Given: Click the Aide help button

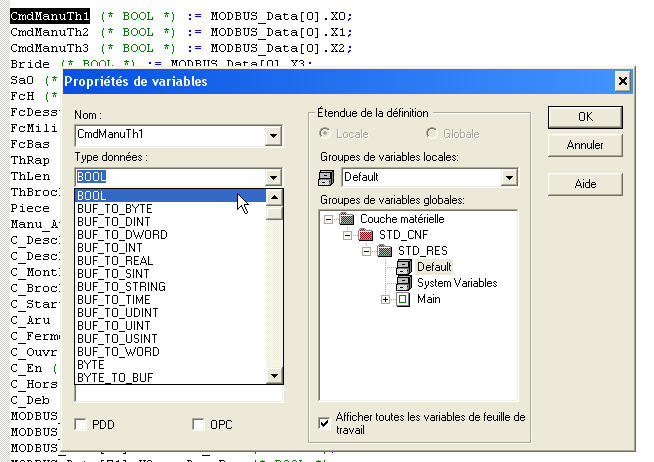Looking at the screenshot, I should coord(585,184).
